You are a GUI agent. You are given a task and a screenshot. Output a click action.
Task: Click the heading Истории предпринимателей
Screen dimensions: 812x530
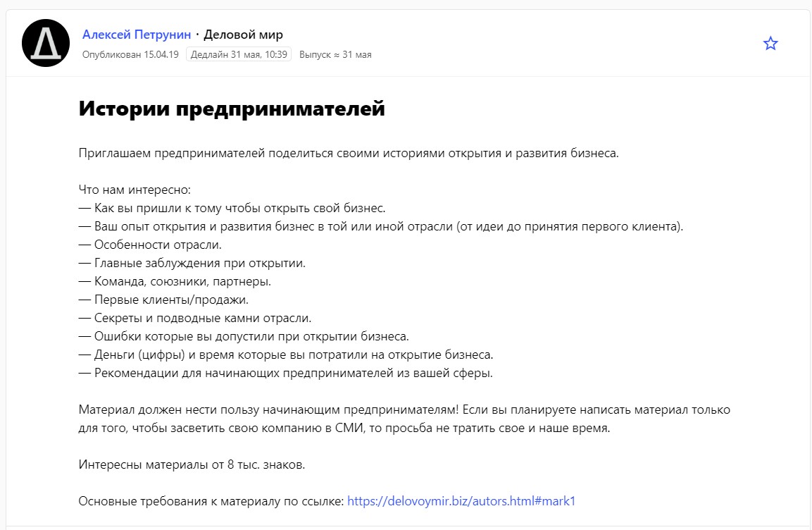click(232, 109)
